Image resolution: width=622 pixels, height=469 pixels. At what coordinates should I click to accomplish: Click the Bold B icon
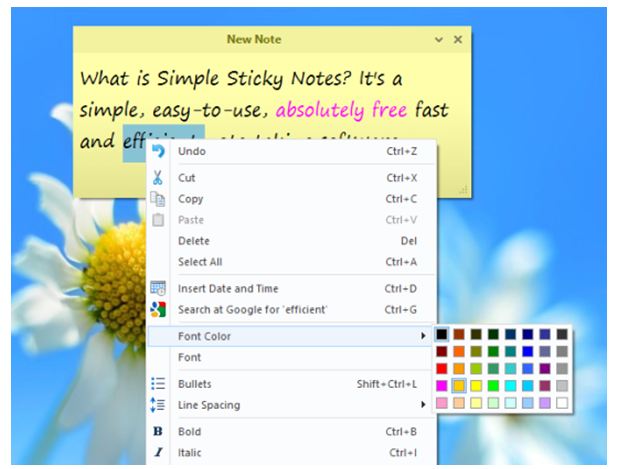[x=158, y=431]
